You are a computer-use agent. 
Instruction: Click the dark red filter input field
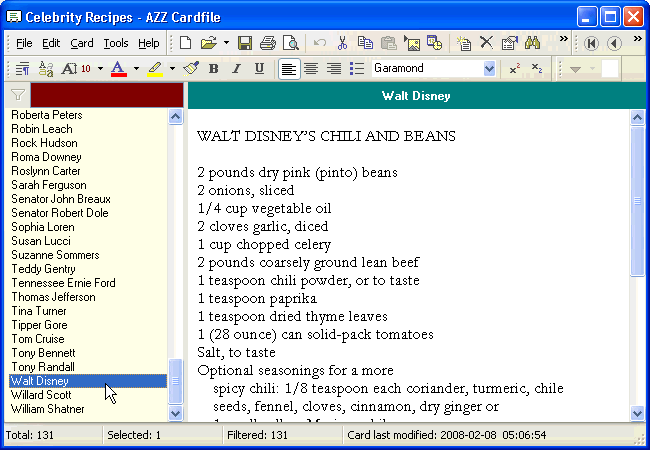tap(107, 95)
